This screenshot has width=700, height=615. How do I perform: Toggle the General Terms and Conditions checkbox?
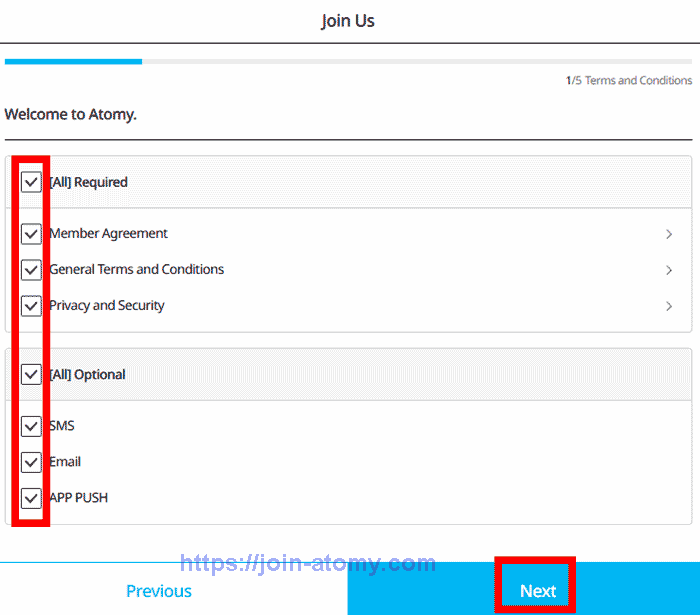pyautogui.click(x=31, y=270)
